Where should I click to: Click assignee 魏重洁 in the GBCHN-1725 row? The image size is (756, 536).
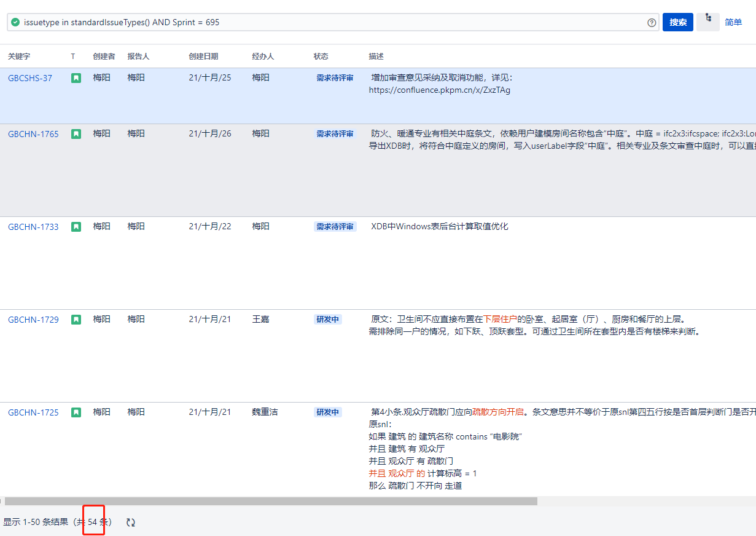click(x=265, y=412)
